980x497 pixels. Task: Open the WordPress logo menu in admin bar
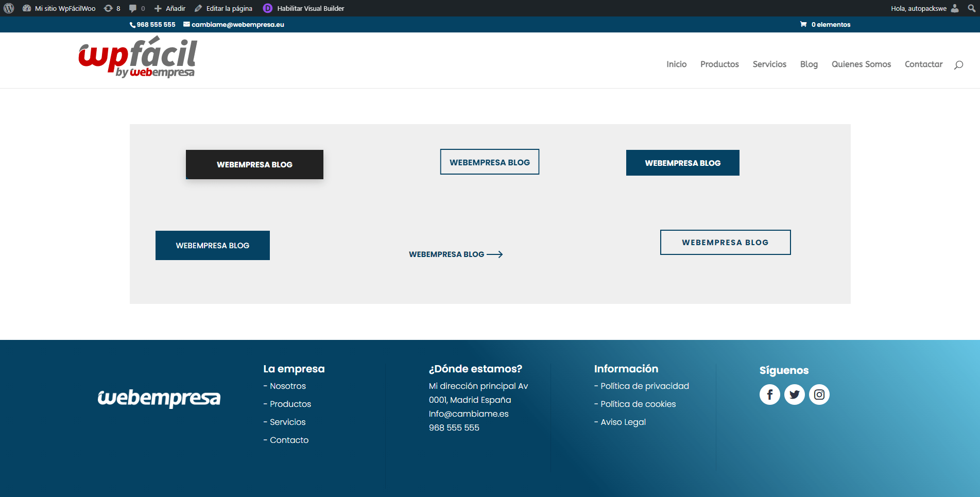click(9, 8)
